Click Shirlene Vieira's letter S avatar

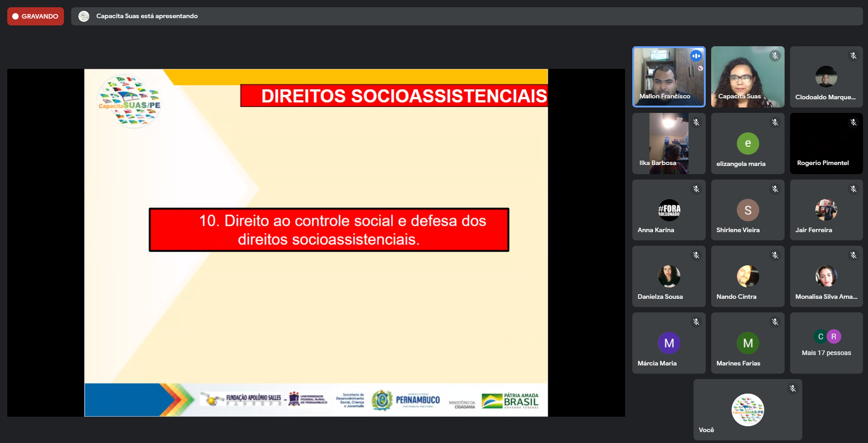click(747, 210)
